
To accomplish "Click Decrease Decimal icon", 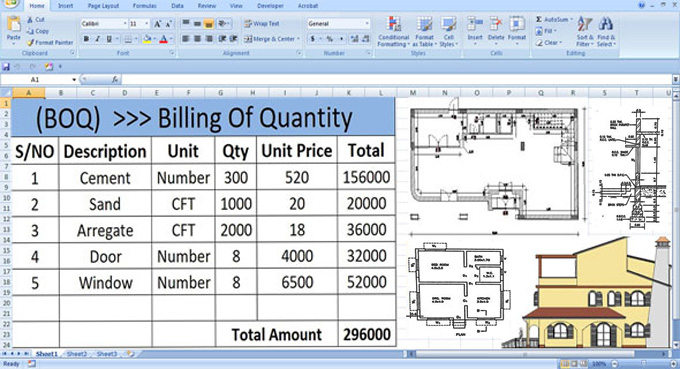I will coord(366,39).
